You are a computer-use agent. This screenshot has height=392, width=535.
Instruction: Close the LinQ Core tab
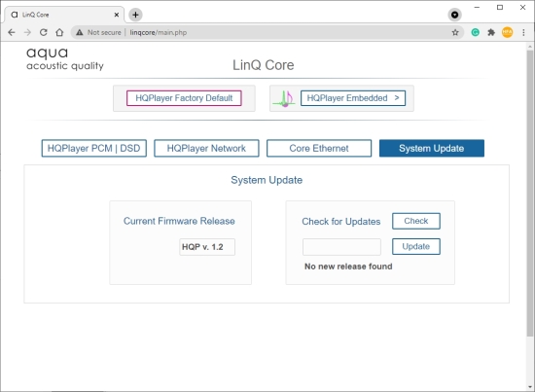117,15
